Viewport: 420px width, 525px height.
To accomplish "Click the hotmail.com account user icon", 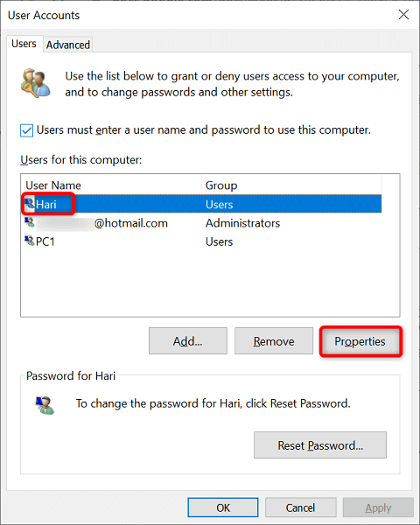I will click(x=30, y=222).
